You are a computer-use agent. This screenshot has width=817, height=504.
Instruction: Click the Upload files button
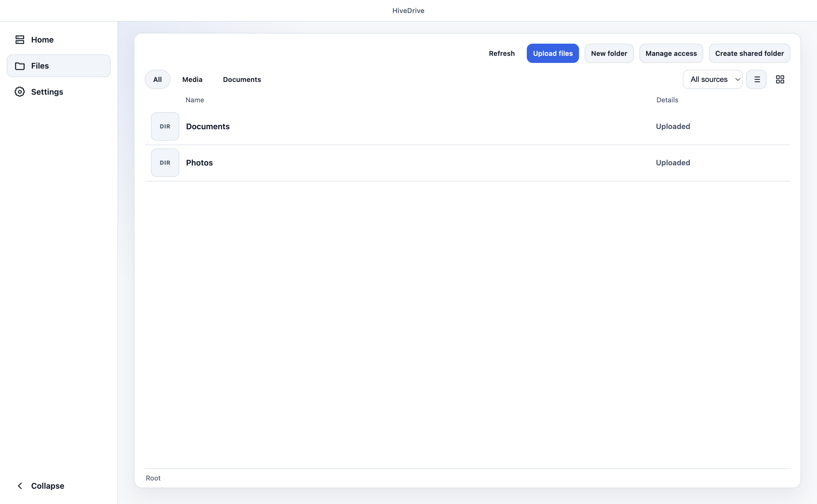[552, 53]
